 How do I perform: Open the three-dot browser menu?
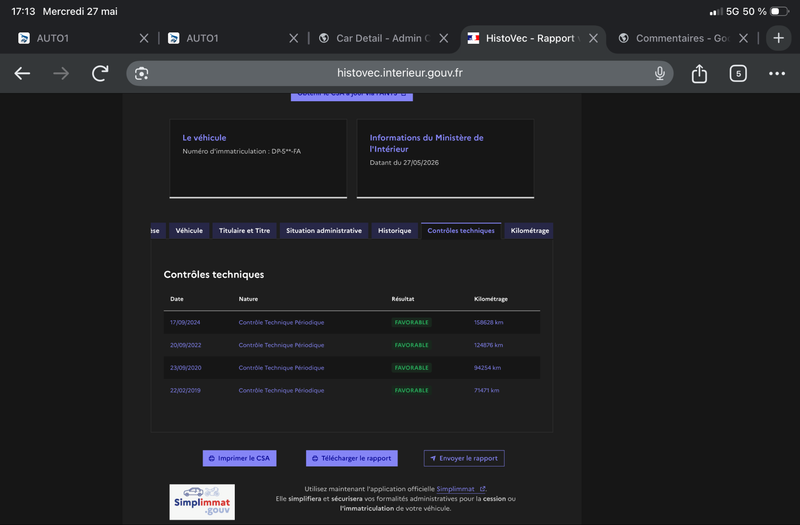pos(777,73)
